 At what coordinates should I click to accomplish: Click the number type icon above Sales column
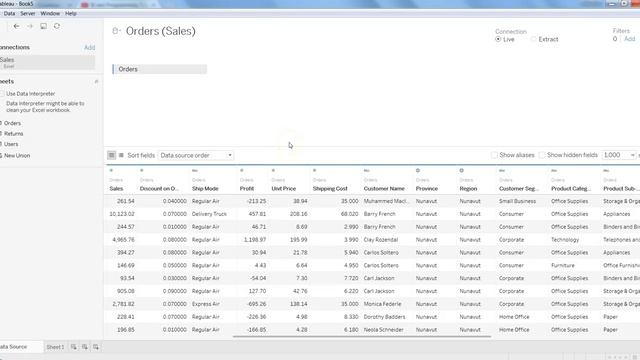point(111,171)
